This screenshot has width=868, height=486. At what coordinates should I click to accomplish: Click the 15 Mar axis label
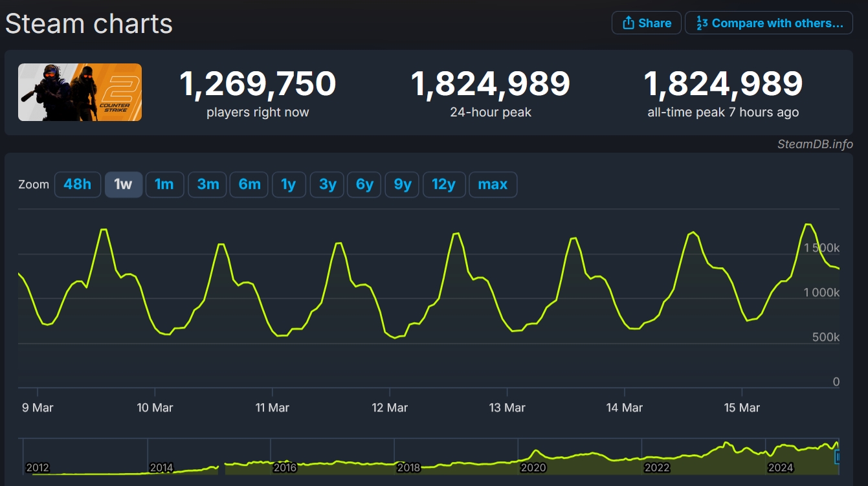(742, 408)
